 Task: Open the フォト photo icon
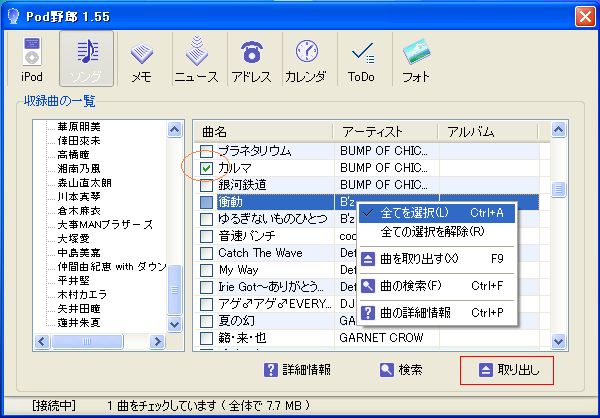coord(416,59)
